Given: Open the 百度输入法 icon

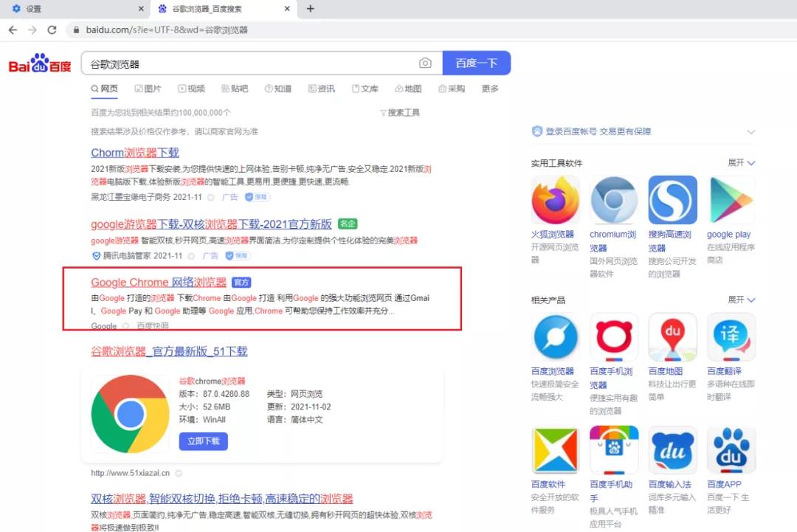Looking at the screenshot, I should pos(672,449).
